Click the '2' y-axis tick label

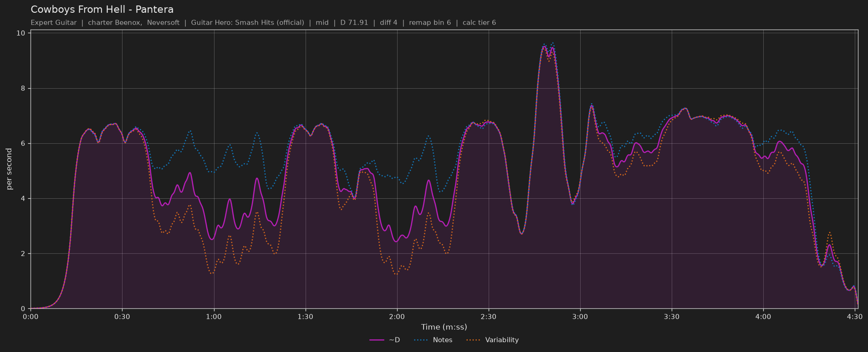[x=23, y=254]
